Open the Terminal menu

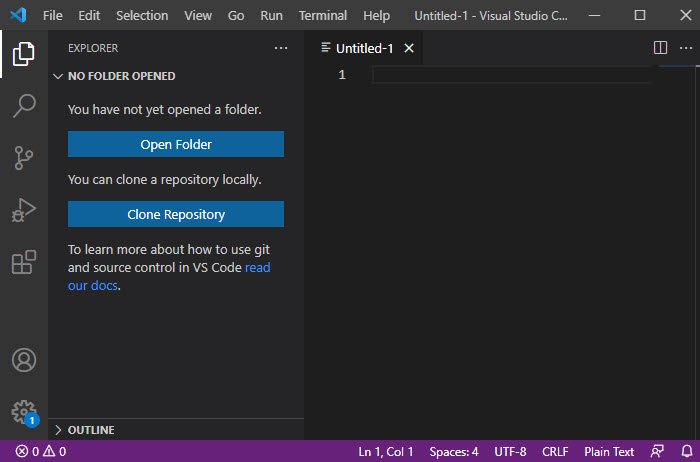pos(322,16)
